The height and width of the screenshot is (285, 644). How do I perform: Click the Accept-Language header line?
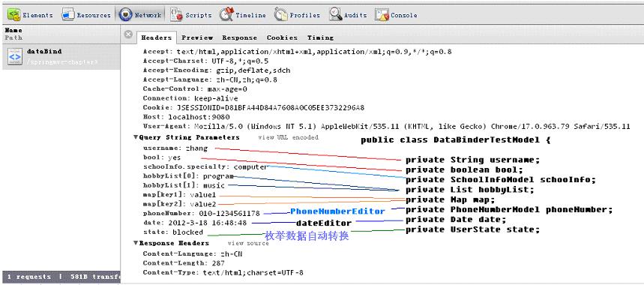210,79
